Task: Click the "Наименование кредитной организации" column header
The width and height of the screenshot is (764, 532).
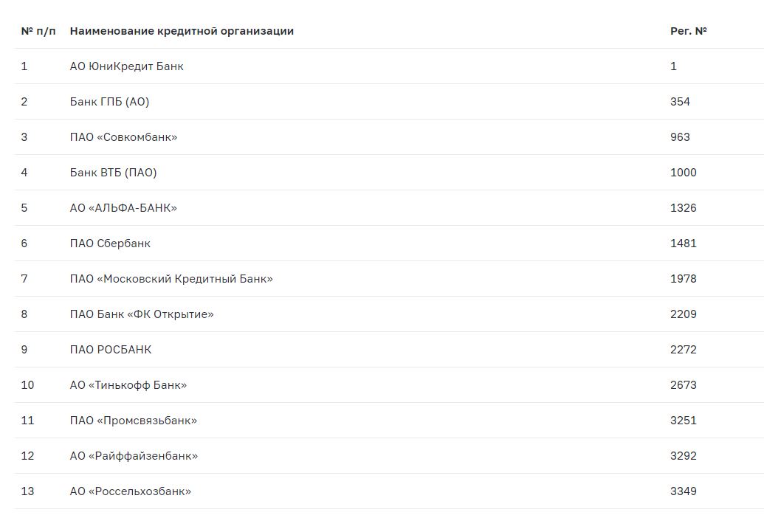Action: pos(182,31)
